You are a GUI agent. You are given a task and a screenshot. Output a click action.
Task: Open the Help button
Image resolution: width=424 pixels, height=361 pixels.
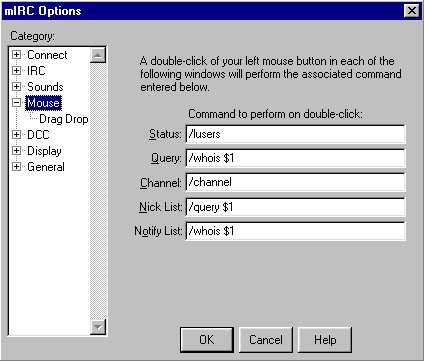click(x=325, y=340)
